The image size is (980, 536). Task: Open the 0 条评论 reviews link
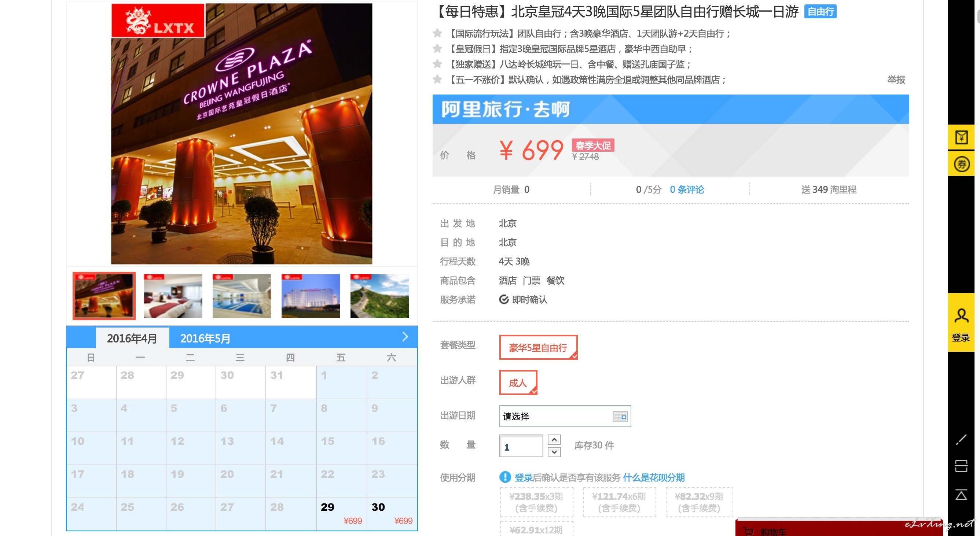(687, 189)
